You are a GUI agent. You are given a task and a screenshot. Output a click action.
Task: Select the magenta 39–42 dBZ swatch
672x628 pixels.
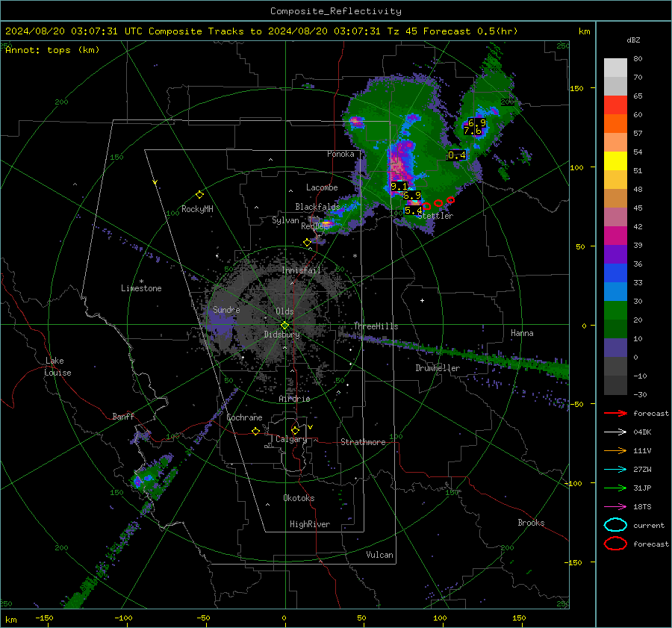click(615, 236)
